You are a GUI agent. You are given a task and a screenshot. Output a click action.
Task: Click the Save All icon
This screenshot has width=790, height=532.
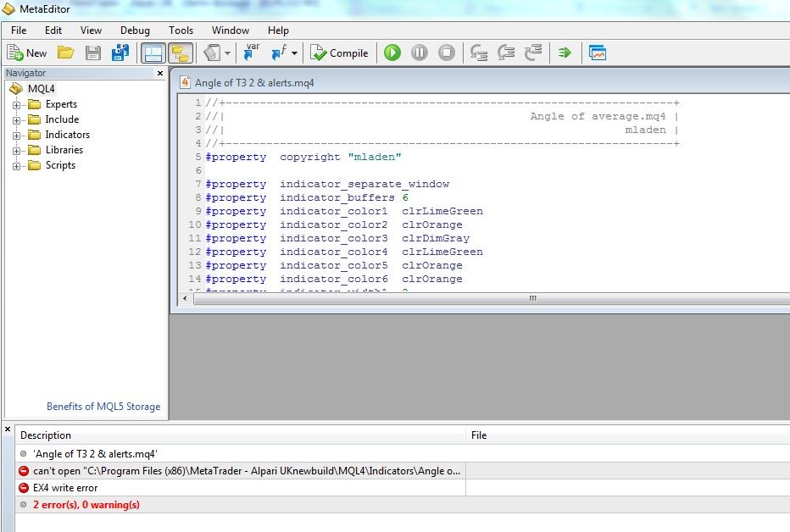pos(120,53)
